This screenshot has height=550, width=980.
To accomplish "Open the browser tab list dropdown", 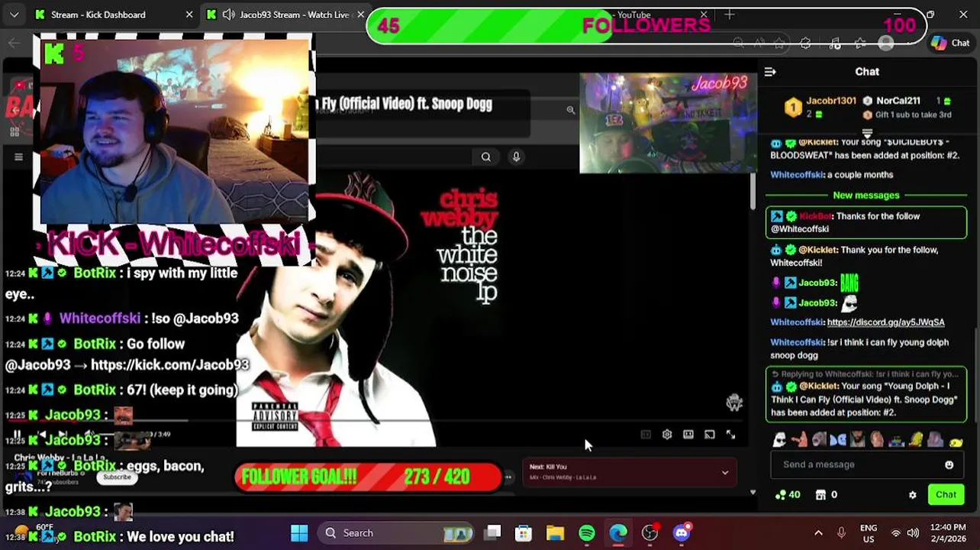I will 14,15.
